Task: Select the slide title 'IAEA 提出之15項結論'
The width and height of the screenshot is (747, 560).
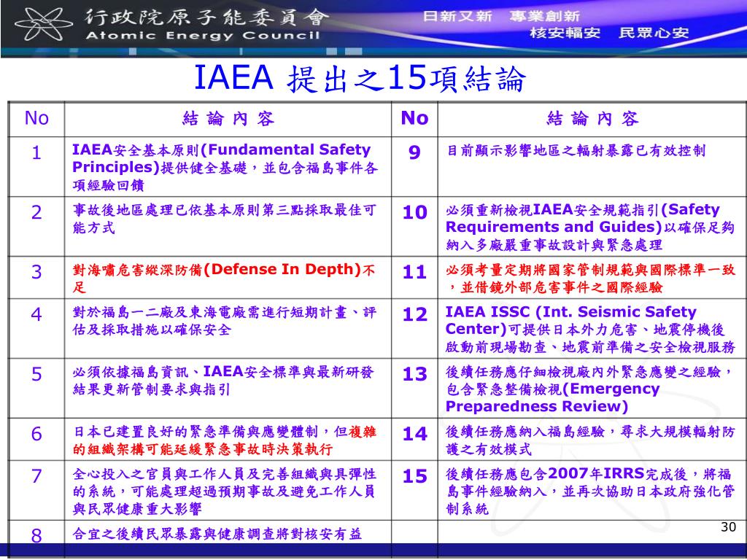Action: point(360,77)
